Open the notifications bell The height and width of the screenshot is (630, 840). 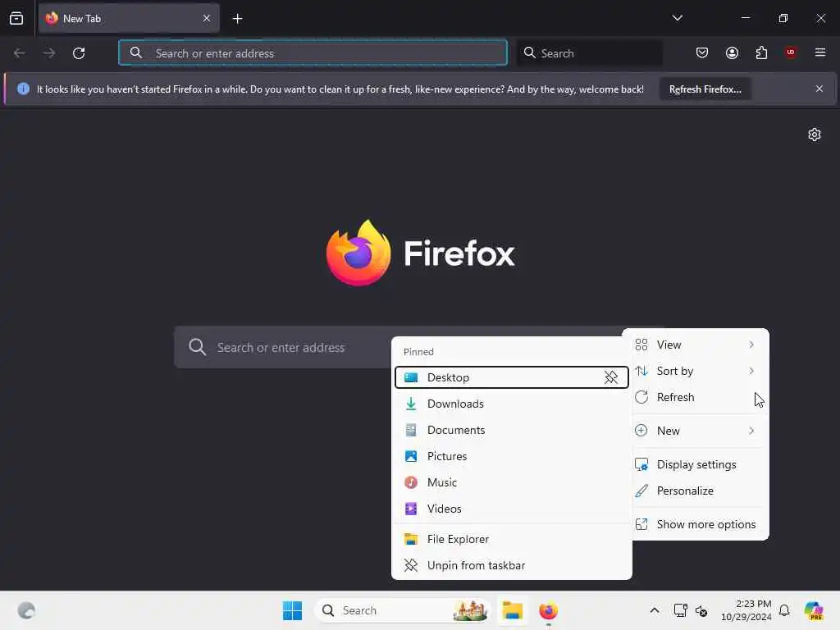(x=784, y=610)
